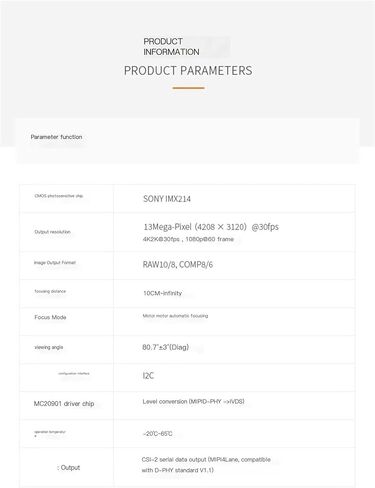375x488 pixels.
Task: Click the MC20901 driver chip label
Action: click(64, 404)
